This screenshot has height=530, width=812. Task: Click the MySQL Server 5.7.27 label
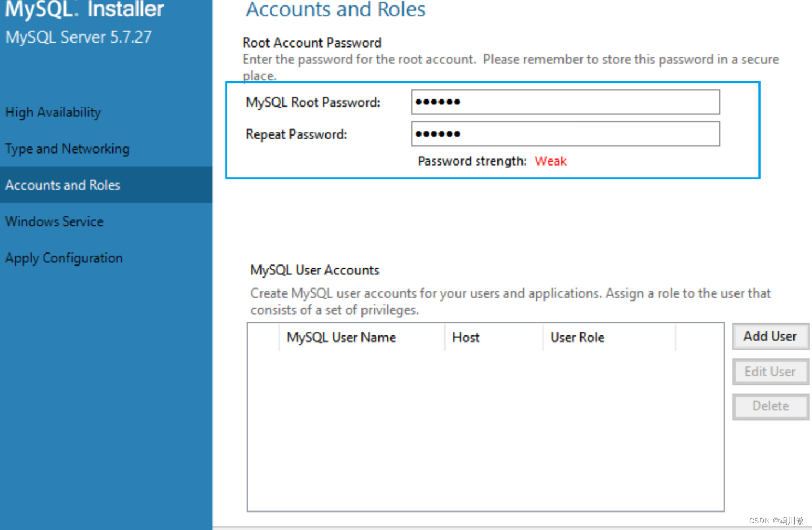(79, 37)
